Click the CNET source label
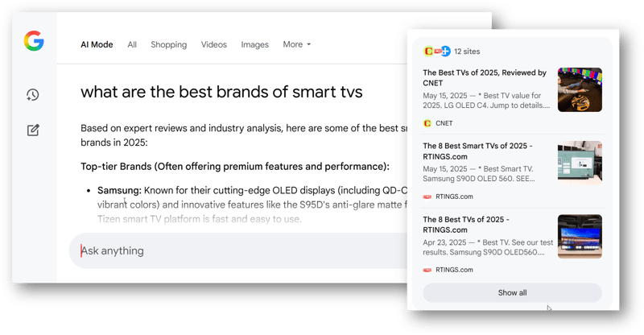The height and width of the screenshot is (335, 644). click(x=444, y=123)
